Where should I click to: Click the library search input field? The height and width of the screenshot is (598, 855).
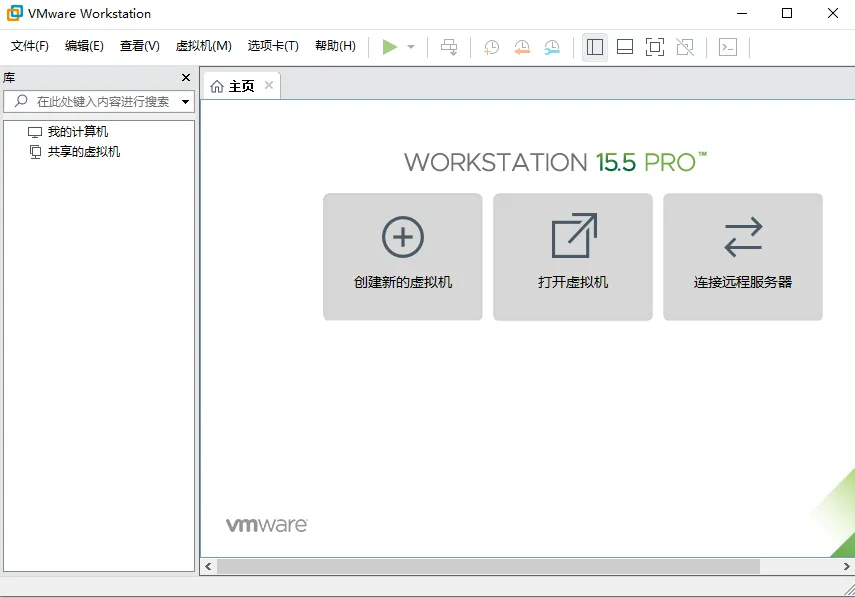99,101
